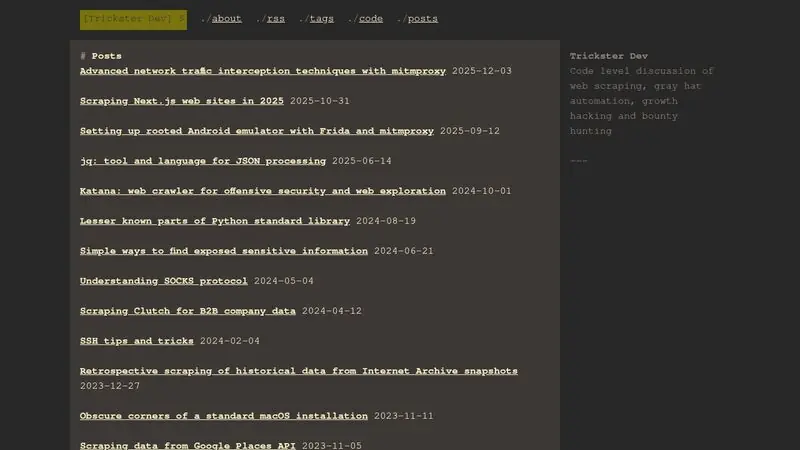The width and height of the screenshot is (800, 450).
Task: Read Simple ways to find exposed information
Action: click(x=224, y=251)
